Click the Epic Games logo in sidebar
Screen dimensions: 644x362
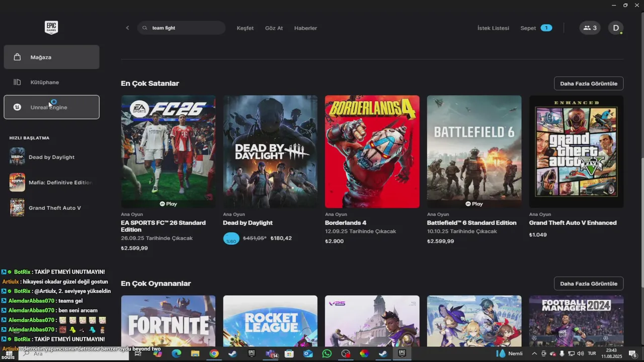point(51,28)
